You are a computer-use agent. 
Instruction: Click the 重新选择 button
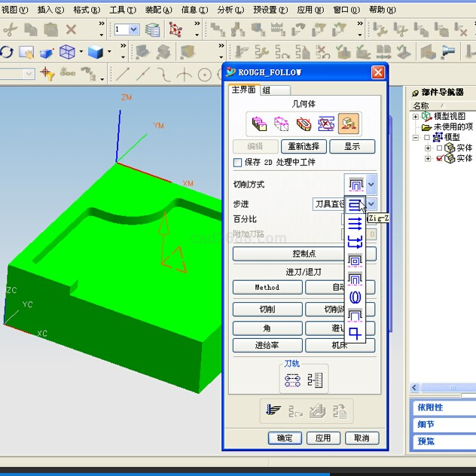[x=305, y=147]
